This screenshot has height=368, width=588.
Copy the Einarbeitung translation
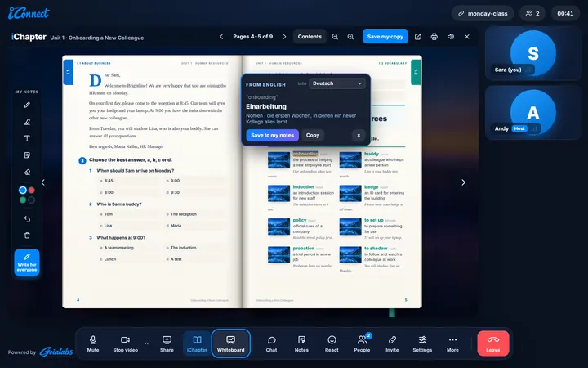coord(313,135)
